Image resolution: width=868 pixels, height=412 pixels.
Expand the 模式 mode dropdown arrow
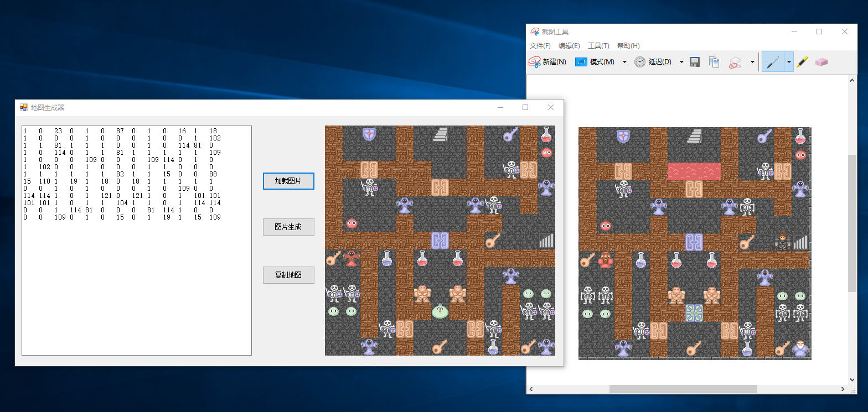click(624, 62)
